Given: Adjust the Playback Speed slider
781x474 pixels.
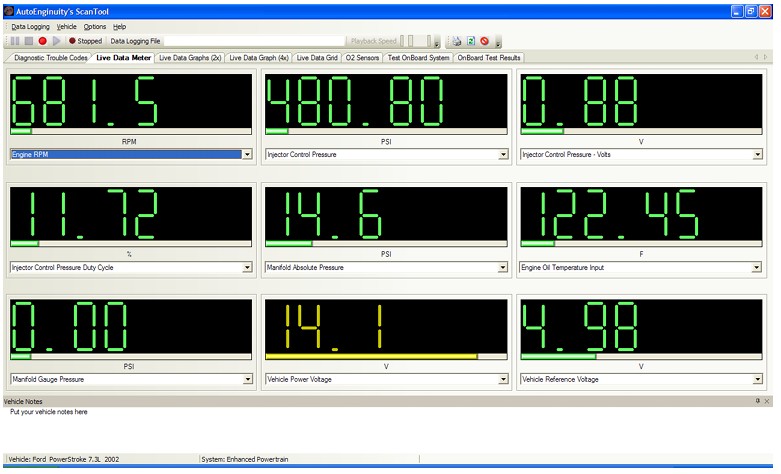Looking at the screenshot, I should pos(411,41).
